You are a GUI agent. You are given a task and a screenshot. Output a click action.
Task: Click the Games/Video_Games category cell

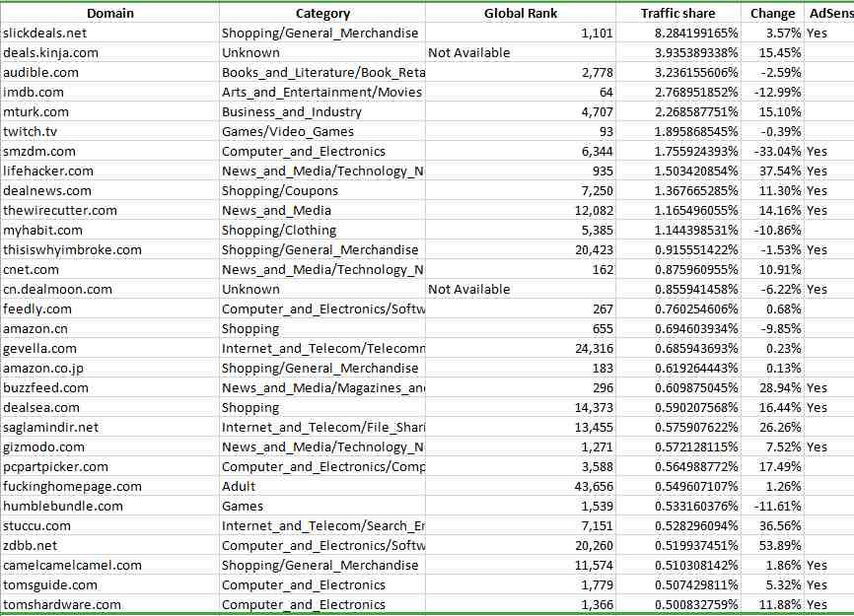tap(321, 131)
